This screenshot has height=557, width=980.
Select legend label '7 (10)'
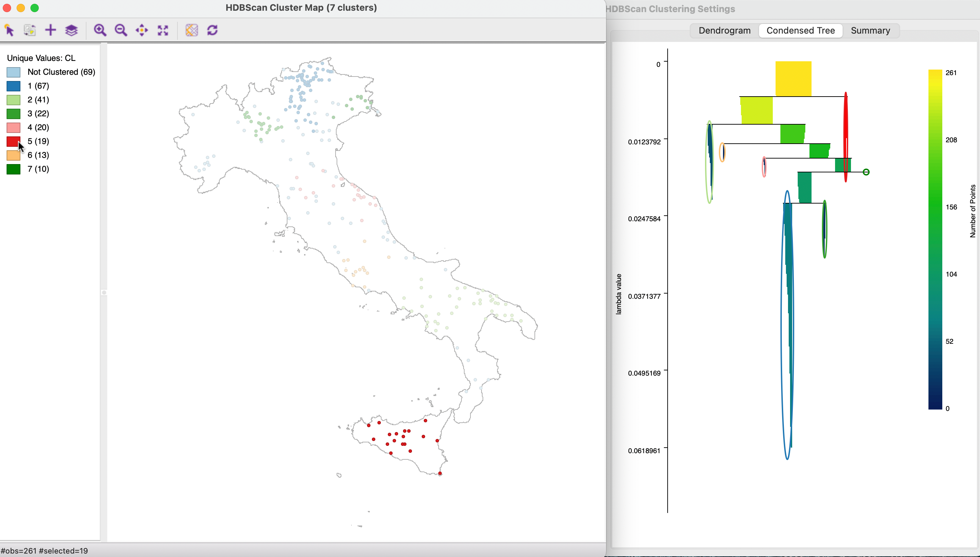click(x=38, y=169)
